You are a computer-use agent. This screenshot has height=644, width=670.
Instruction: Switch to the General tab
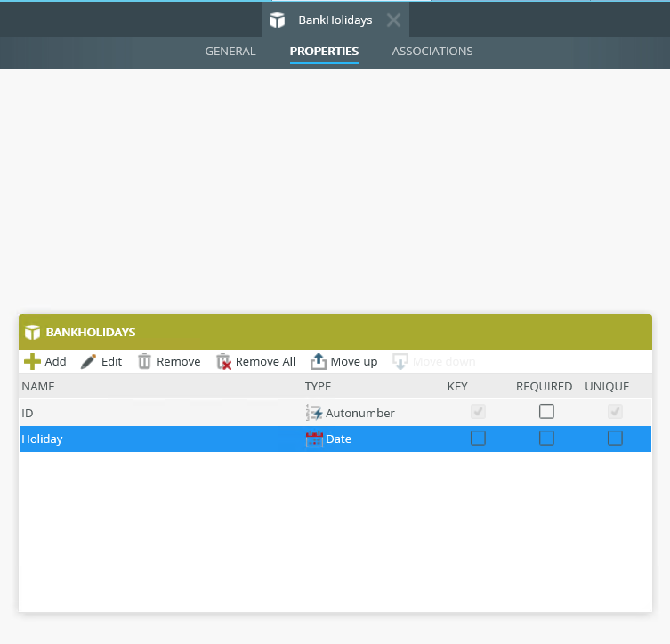click(230, 51)
